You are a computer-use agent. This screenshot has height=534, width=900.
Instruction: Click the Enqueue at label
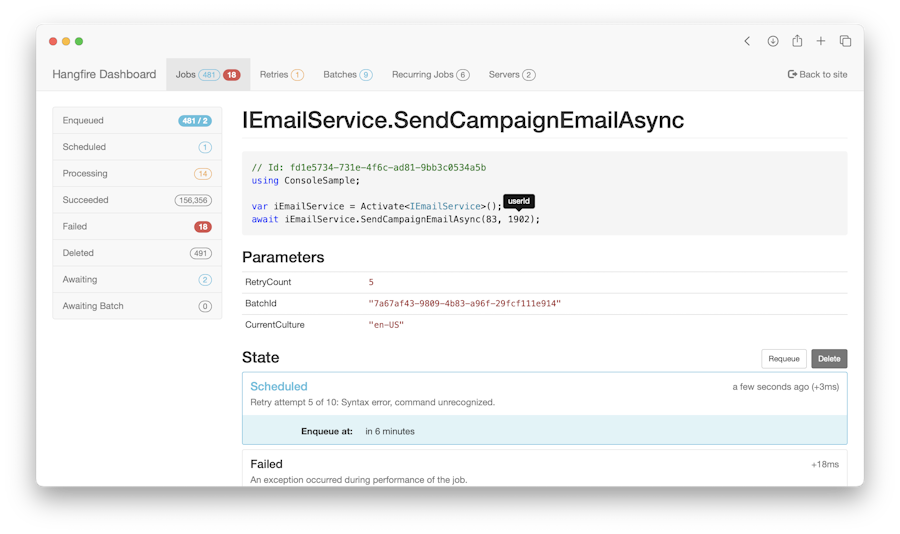[x=327, y=431]
